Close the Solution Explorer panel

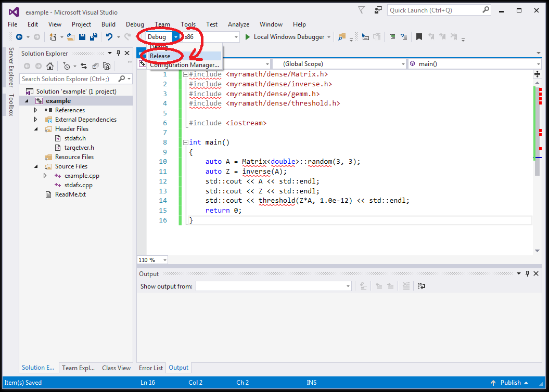point(127,53)
